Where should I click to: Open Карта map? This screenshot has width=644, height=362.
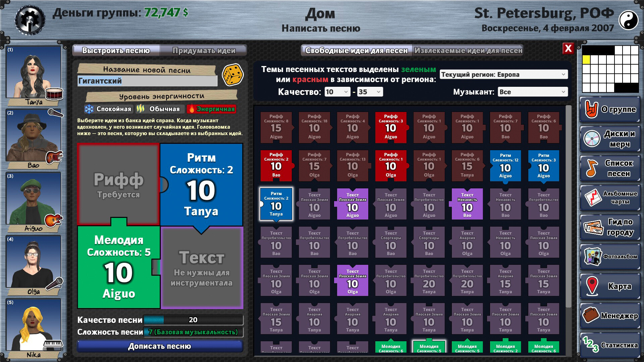click(610, 286)
